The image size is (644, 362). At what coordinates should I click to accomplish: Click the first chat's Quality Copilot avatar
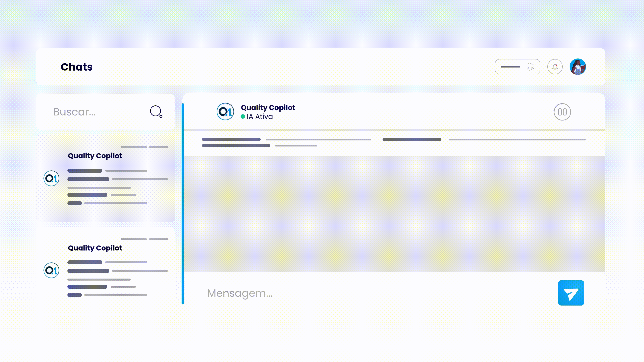51,178
